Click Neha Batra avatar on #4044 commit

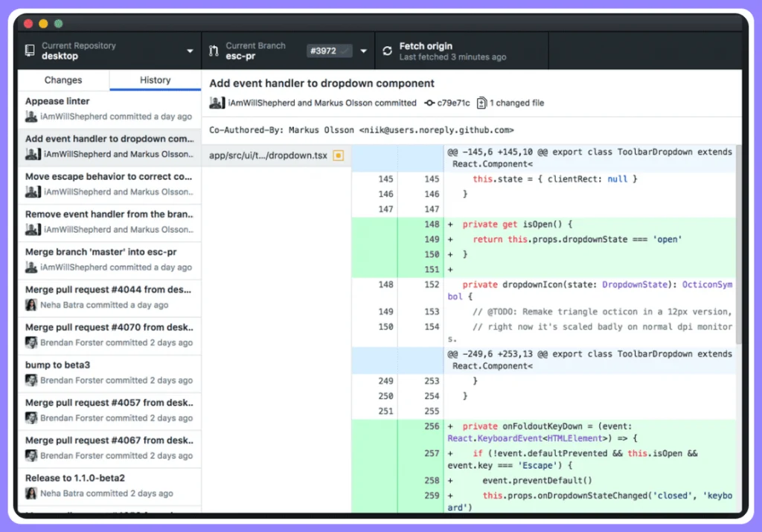[x=31, y=305]
